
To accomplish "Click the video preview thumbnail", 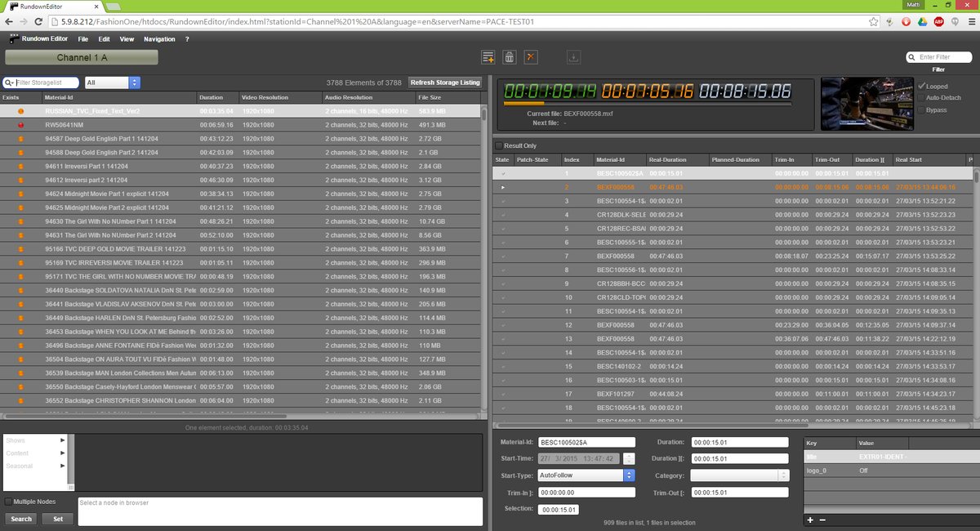I will [866, 104].
